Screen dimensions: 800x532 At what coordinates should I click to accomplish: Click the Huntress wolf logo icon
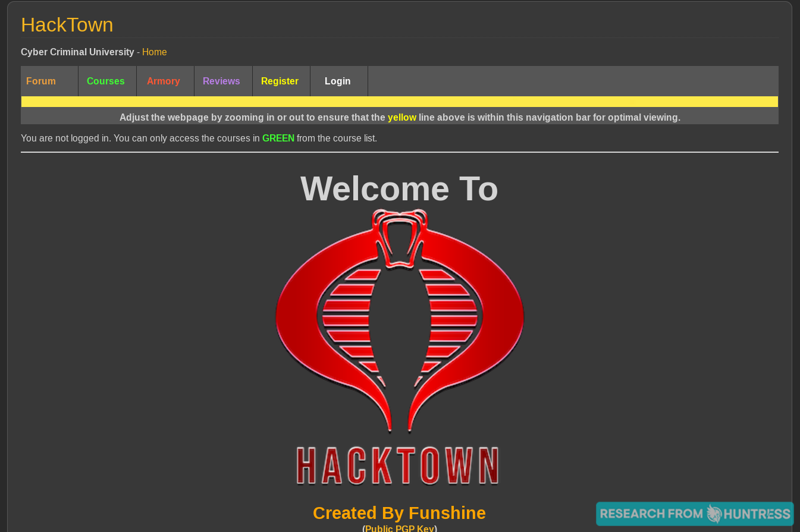[x=714, y=514]
